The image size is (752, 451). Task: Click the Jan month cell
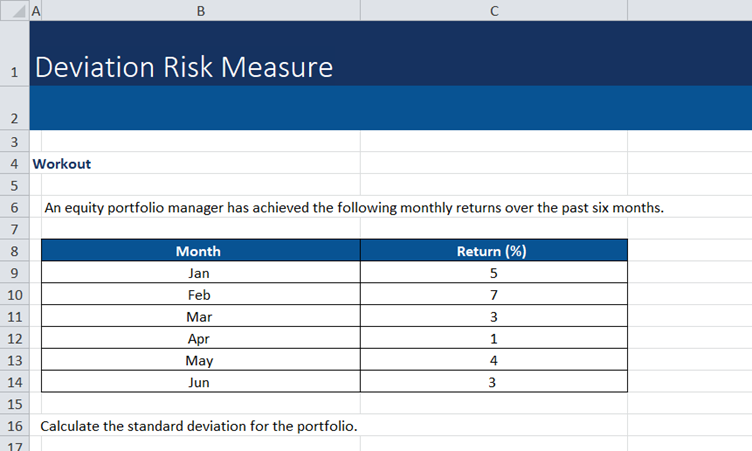(x=199, y=273)
